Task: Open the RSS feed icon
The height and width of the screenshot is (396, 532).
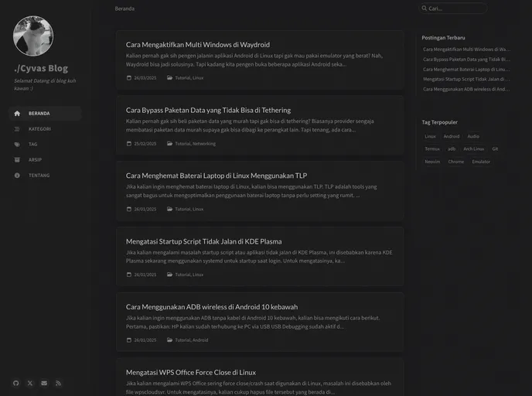Action: coord(58,383)
